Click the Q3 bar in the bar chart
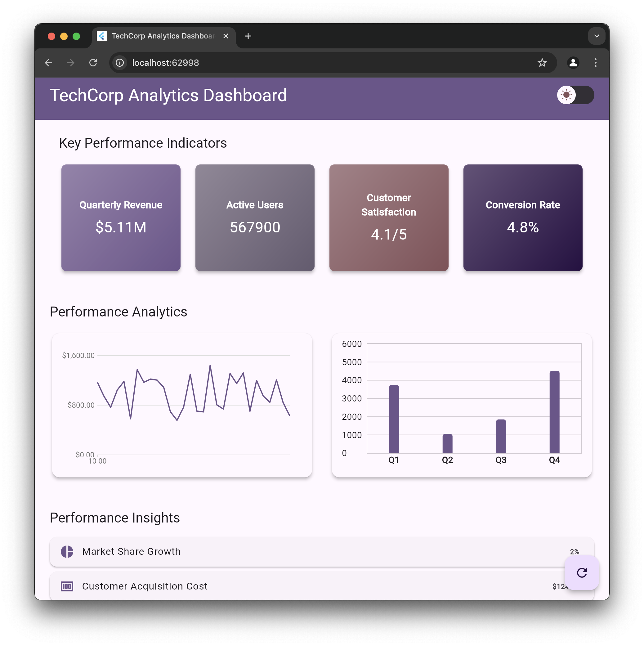This screenshot has width=644, height=646. [501, 436]
